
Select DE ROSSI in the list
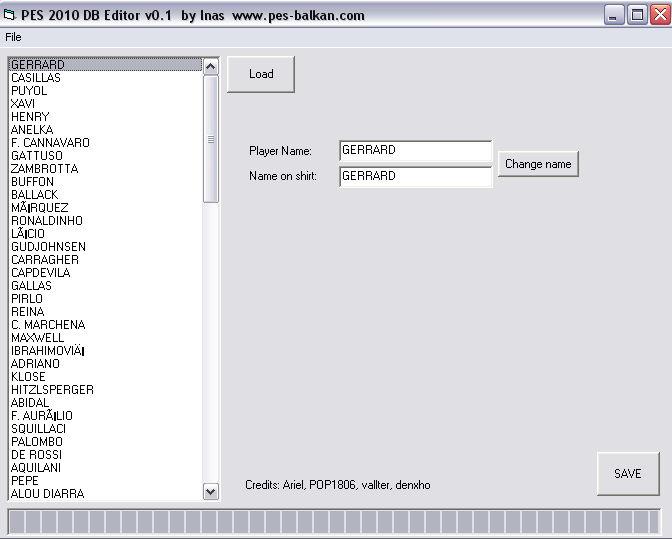click(x=36, y=455)
